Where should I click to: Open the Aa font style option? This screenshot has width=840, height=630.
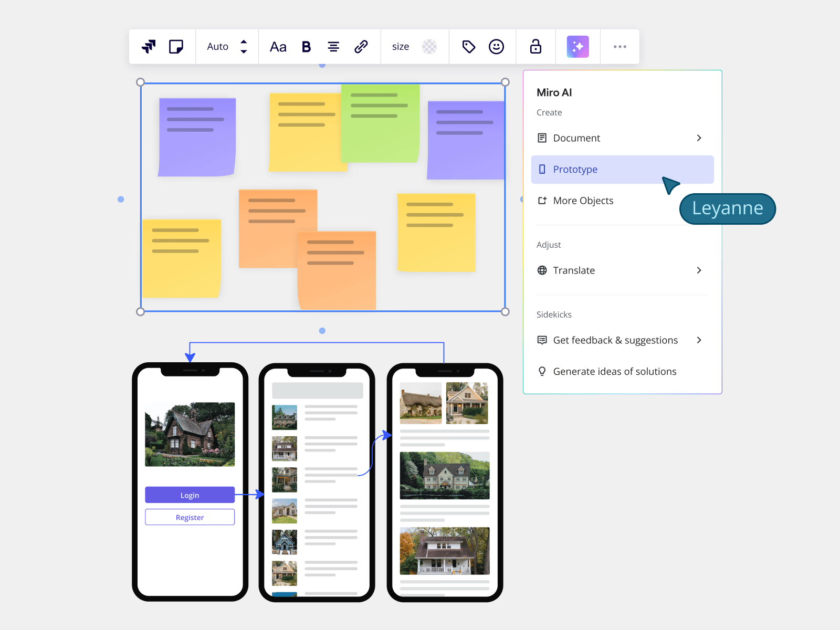(x=278, y=47)
